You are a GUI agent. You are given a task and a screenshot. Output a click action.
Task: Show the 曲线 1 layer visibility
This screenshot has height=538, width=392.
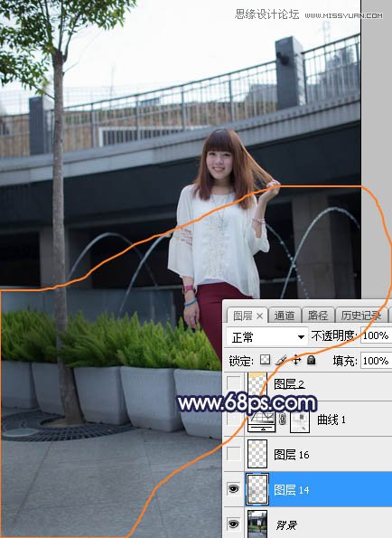pyautogui.click(x=234, y=419)
